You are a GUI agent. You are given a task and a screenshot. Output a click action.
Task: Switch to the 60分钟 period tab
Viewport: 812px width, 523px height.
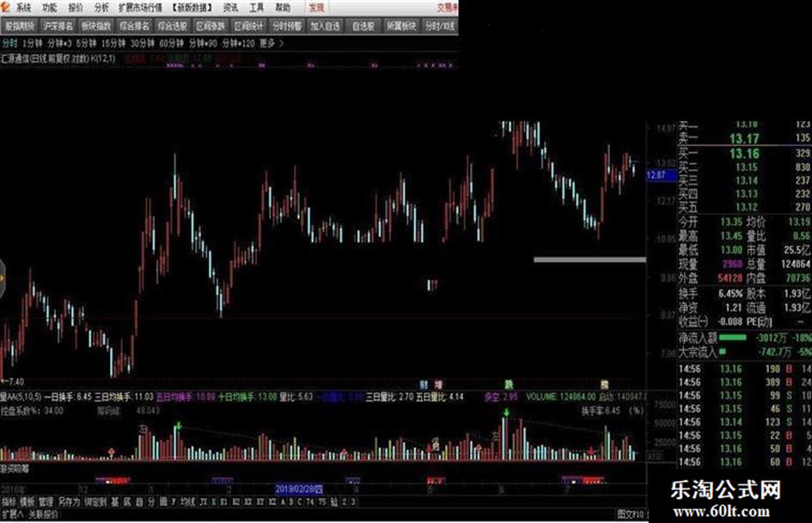click(x=171, y=44)
